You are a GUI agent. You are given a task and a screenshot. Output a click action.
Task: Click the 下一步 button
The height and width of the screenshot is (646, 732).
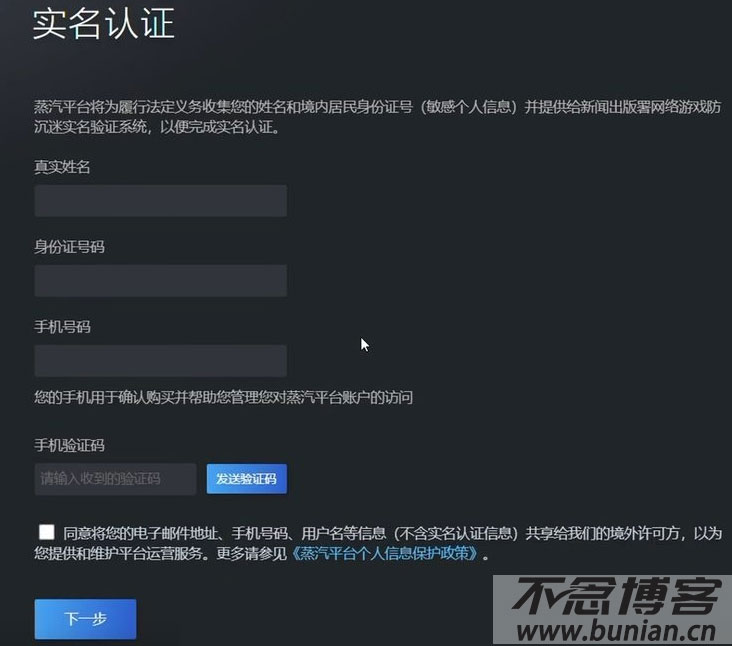click(85, 619)
